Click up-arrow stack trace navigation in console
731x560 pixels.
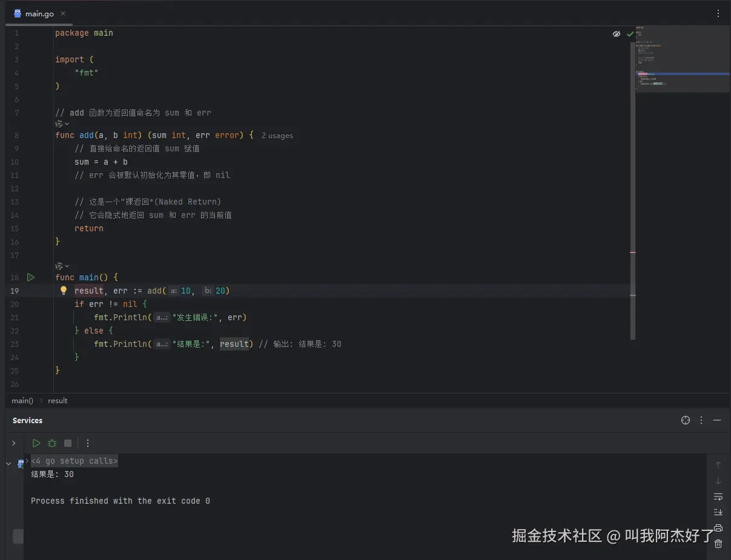(x=718, y=465)
